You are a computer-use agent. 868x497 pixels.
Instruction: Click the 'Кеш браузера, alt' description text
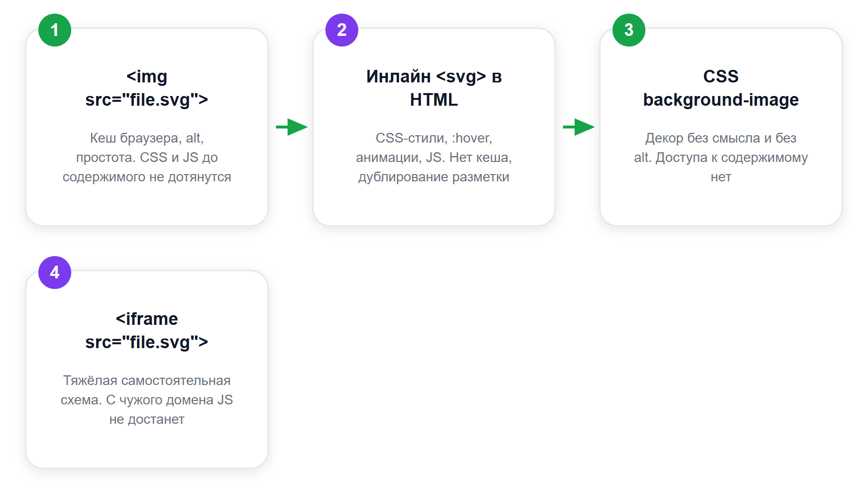click(x=147, y=157)
